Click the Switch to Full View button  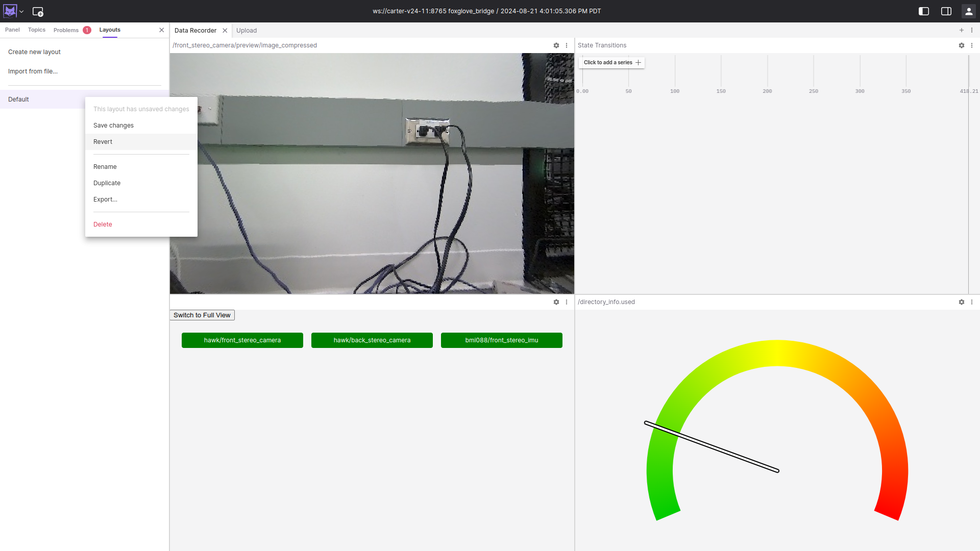(x=202, y=315)
